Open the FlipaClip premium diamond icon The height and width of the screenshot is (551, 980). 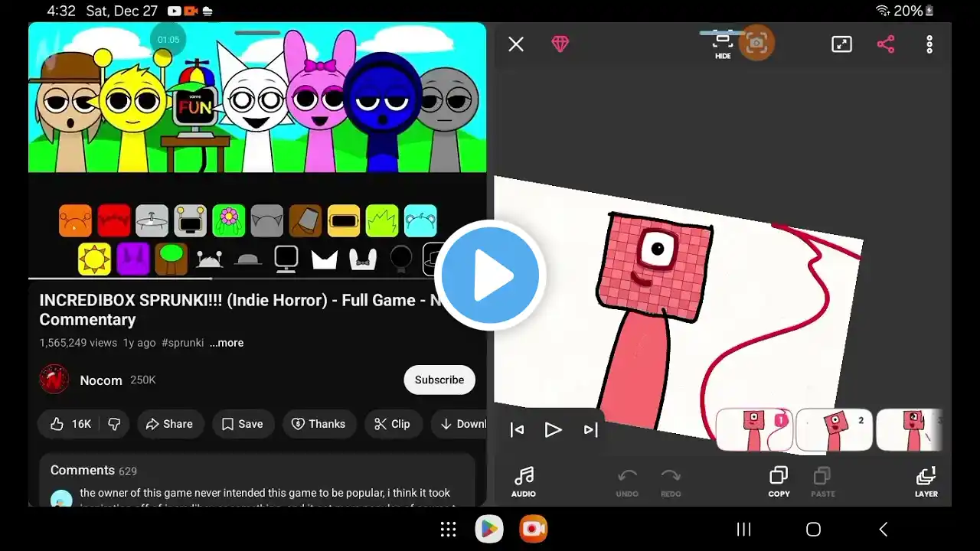[x=560, y=44]
